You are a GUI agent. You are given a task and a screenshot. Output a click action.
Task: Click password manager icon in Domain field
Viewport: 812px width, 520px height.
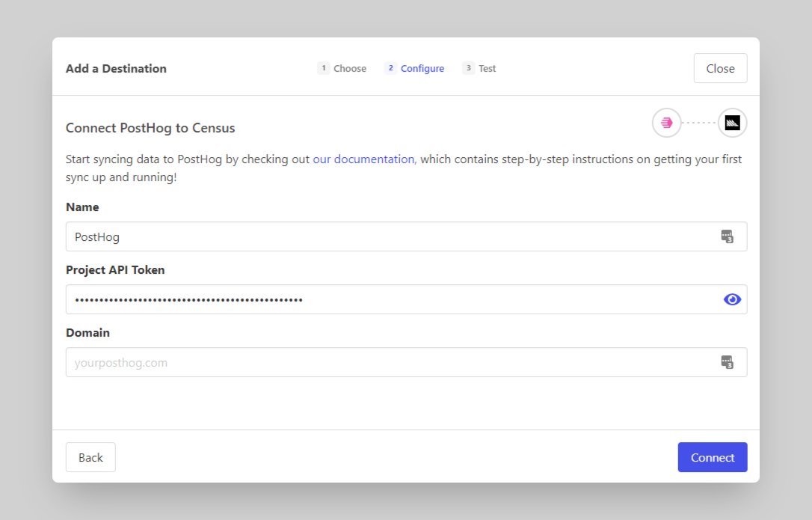[x=727, y=362]
